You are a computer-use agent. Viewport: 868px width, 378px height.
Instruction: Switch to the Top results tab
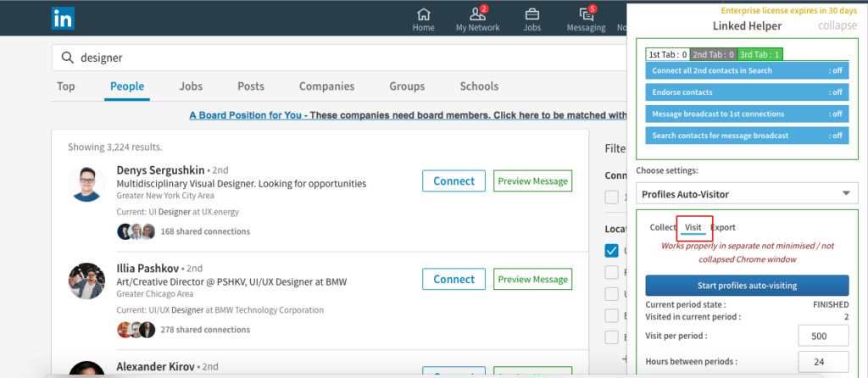(66, 86)
